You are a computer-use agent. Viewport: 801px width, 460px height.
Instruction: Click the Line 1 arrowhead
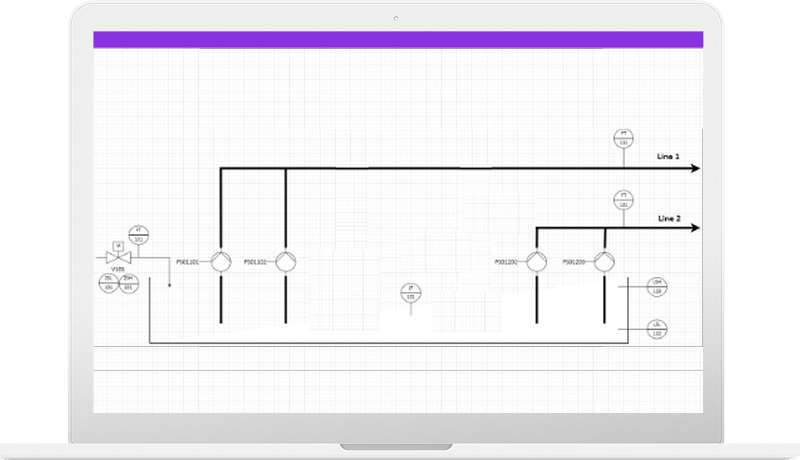coord(695,168)
